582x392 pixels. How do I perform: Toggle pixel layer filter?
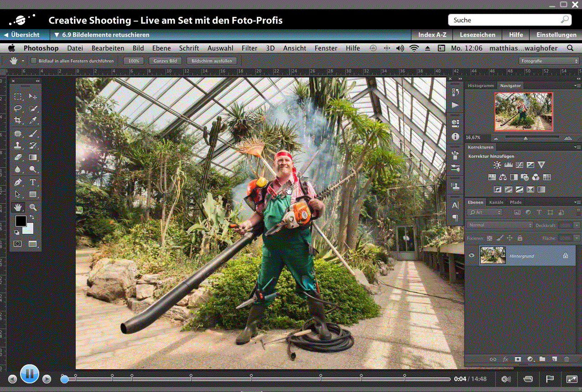pyautogui.click(x=517, y=212)
